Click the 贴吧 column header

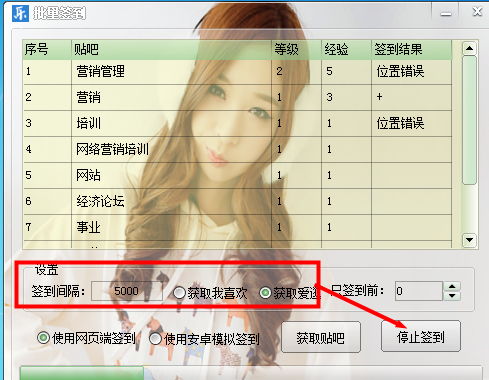(172, 49)
